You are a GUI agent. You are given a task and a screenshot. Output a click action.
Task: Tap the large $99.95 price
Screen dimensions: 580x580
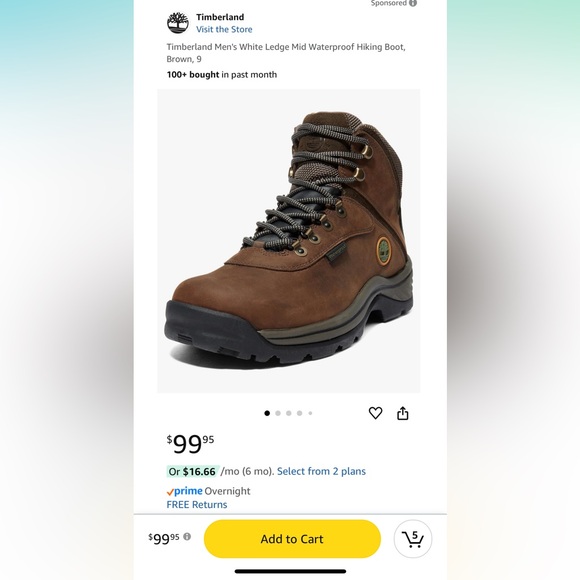click(x=190, y=444)
